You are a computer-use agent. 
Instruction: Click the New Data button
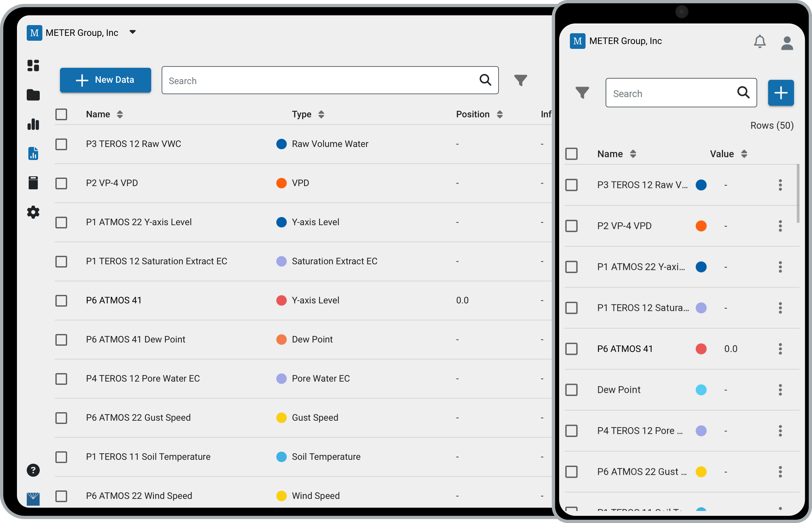[x=105, y=80]
